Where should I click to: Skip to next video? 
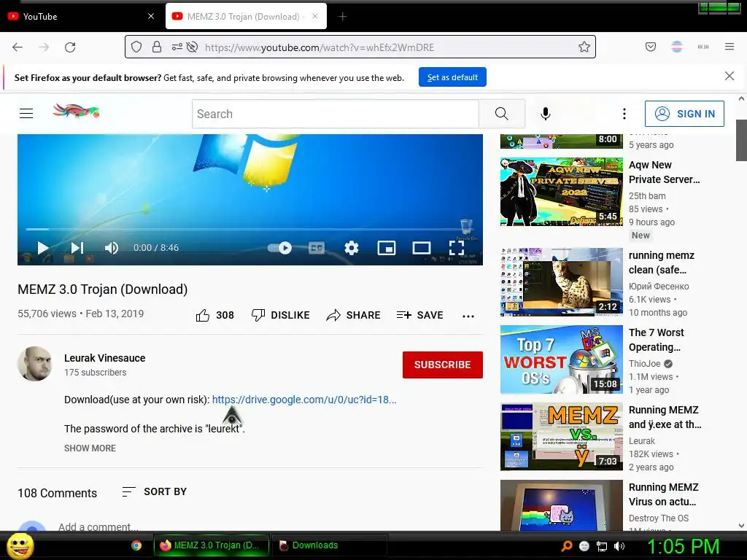(77, 248)
